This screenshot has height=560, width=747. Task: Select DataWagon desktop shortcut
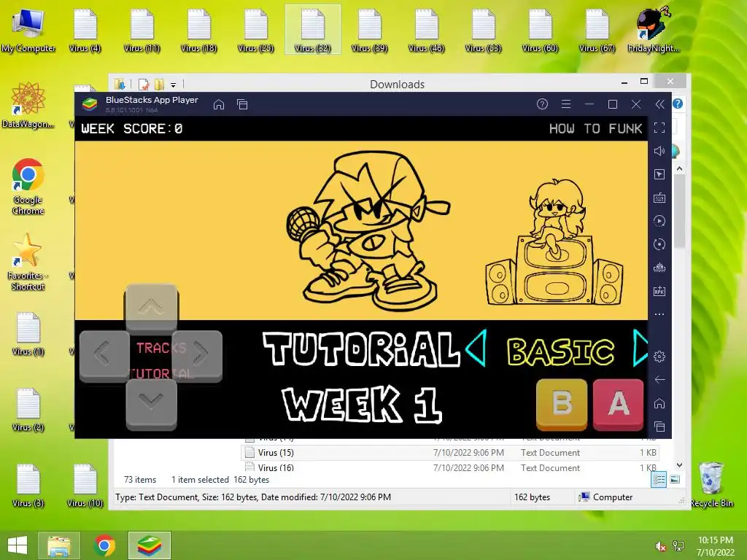(28, 105)
